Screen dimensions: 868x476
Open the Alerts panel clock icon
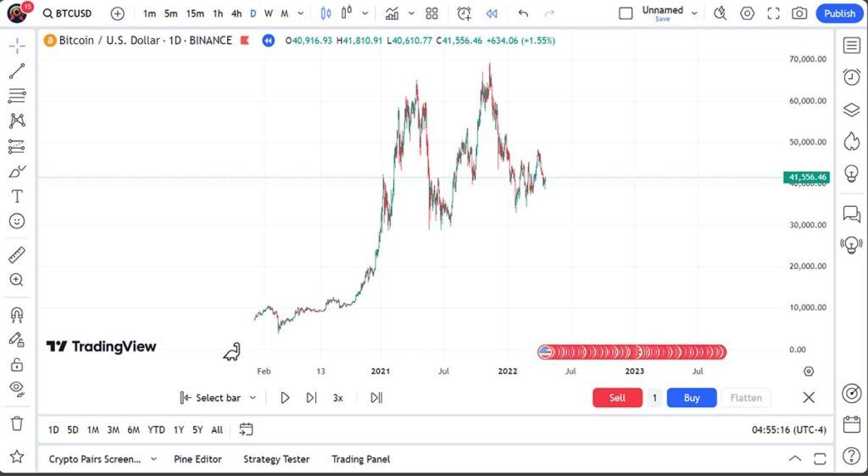point(851,77)
